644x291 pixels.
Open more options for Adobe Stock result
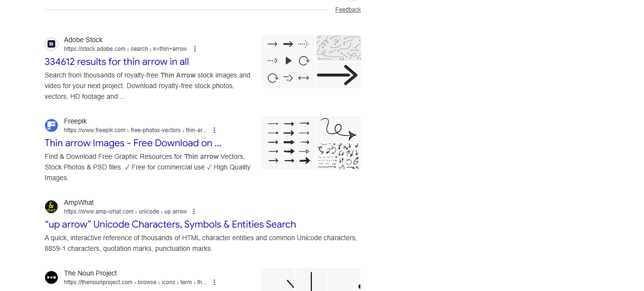point(195,49)
